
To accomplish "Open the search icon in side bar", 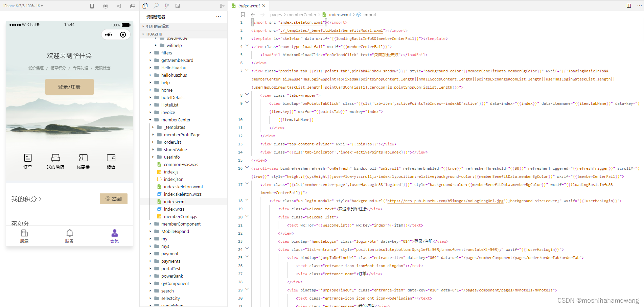I will pyautogui.click(x=156, y=5).
